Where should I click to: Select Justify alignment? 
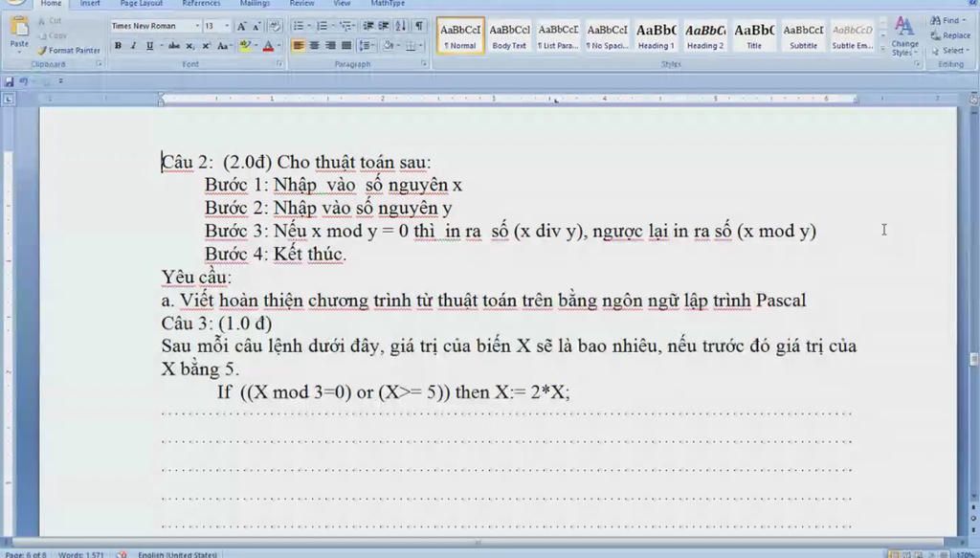coord(345,46)
